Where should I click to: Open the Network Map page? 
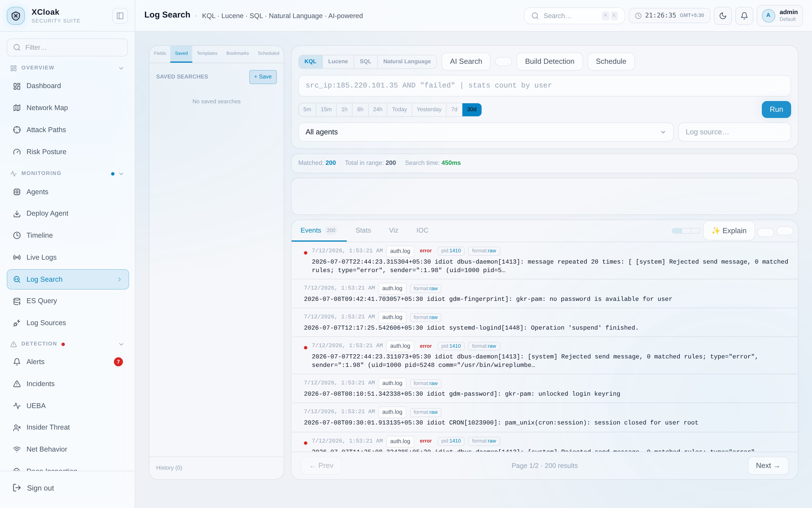(x=67, y=108)
